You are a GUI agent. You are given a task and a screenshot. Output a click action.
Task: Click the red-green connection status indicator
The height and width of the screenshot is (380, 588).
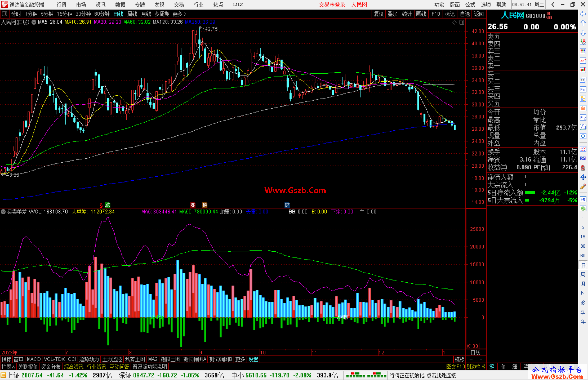click(x=366, y=375)
